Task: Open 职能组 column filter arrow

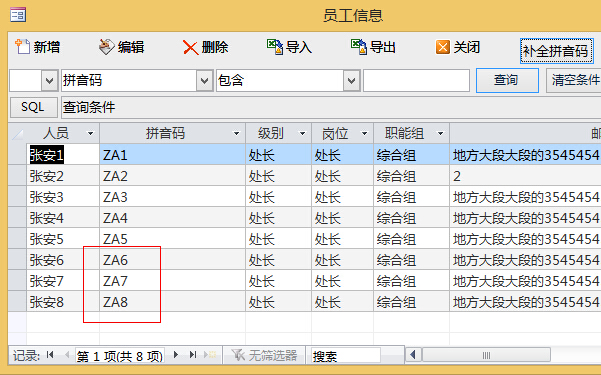Action: pyautogui.click(x=440, y=133)
